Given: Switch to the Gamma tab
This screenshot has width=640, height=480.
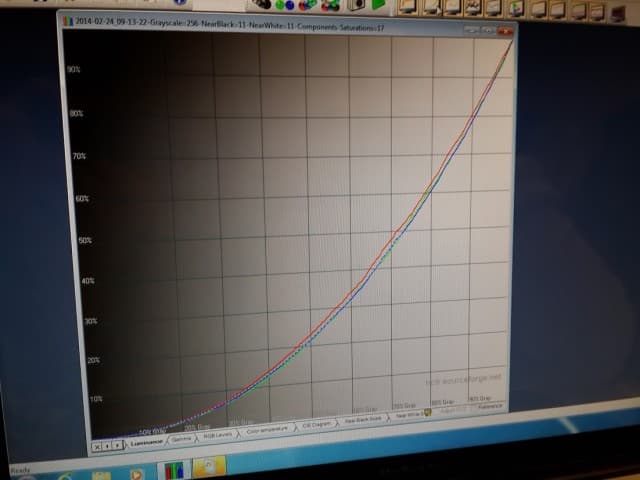Looking at the screenshot, I should (x=181, y=439).
